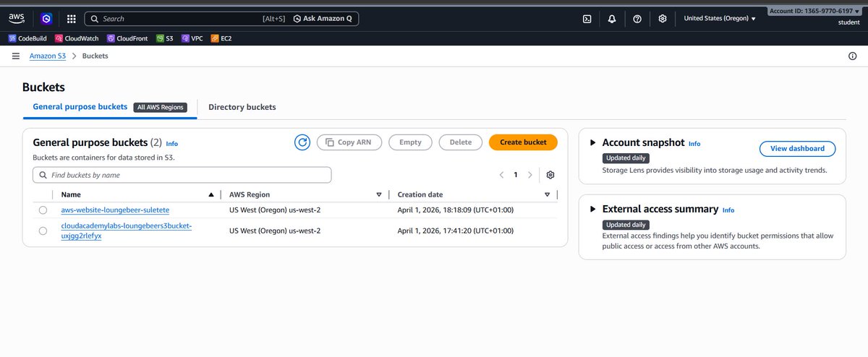Go to next page of buckets
868x357 pixels.
(530, 175)
